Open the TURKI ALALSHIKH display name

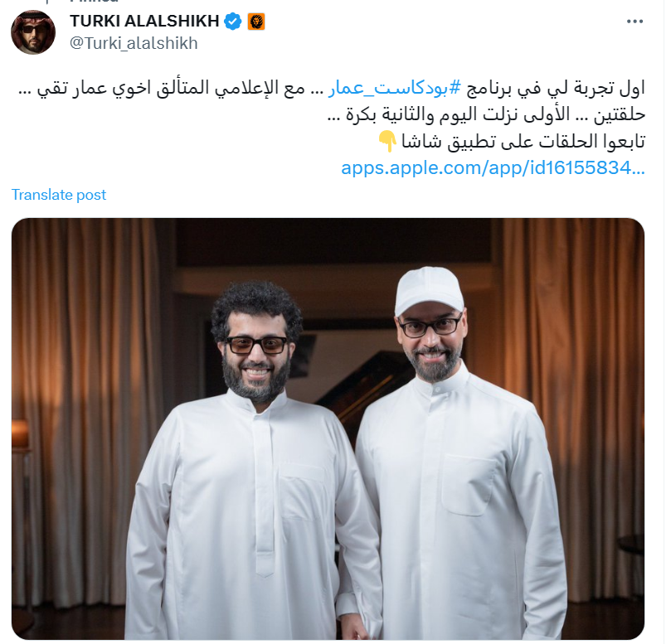[x=144, y=21]
